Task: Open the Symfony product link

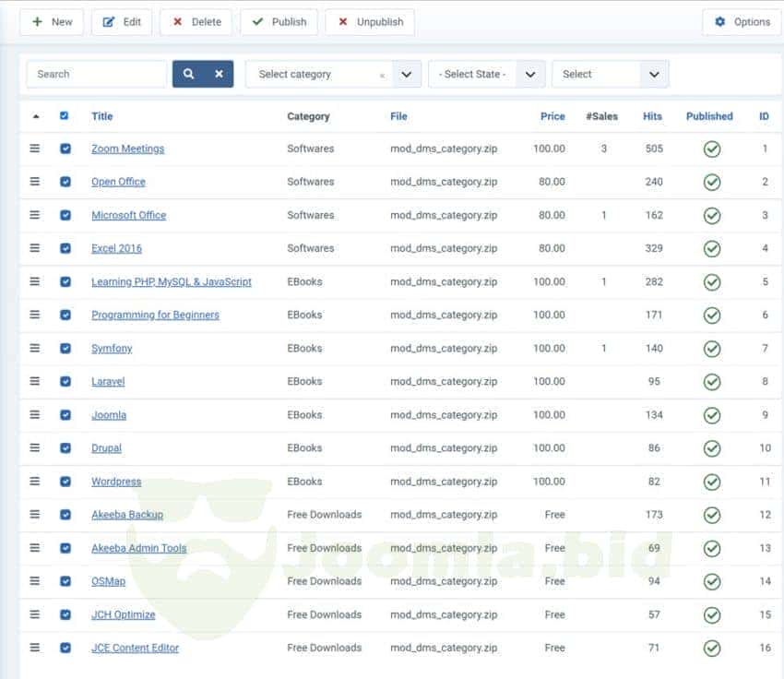Action: pos(112,349)
